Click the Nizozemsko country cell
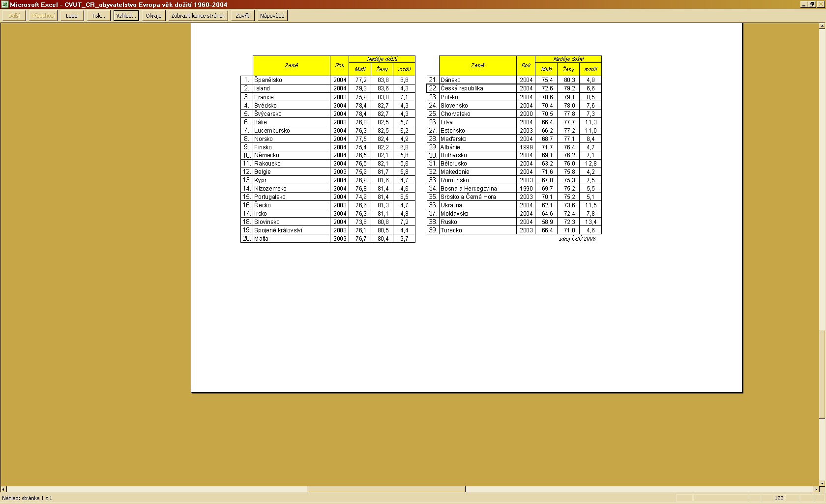 pyautogui.click(x=292, y=189)
